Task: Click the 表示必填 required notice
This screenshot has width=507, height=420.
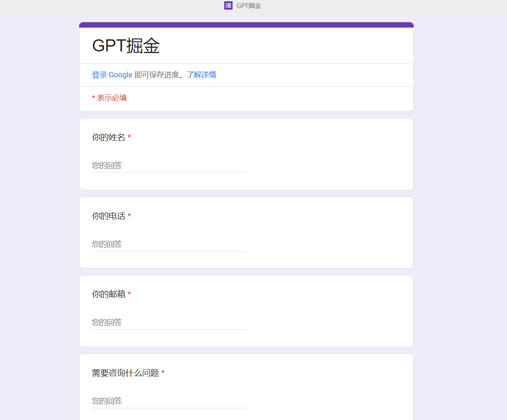Action: click(x=110, y=98)
